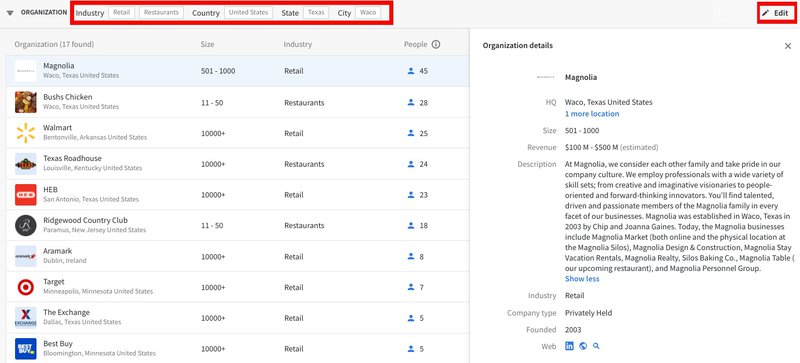The width and height of the screenshot is (800, 363).
Task: Click the $100 M - $500 M revenue value
Action: 591,148
